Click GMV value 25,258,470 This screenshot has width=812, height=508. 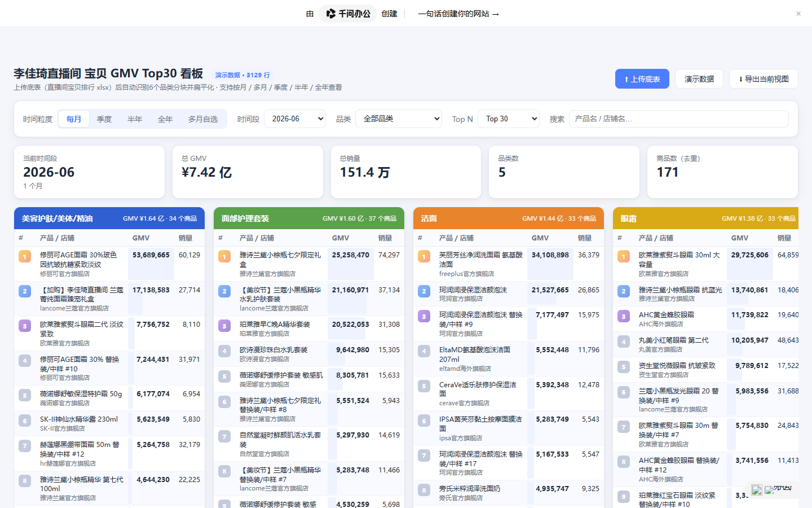pyautogui.click(x=351, y=255)
